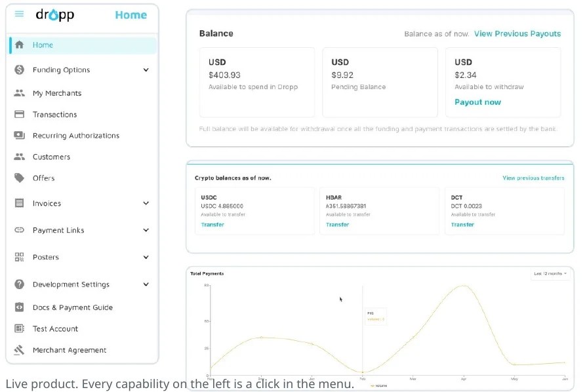Click the Total Payments chart title
Viewport: 587px width, 392px height.
(x=207, y=273)
